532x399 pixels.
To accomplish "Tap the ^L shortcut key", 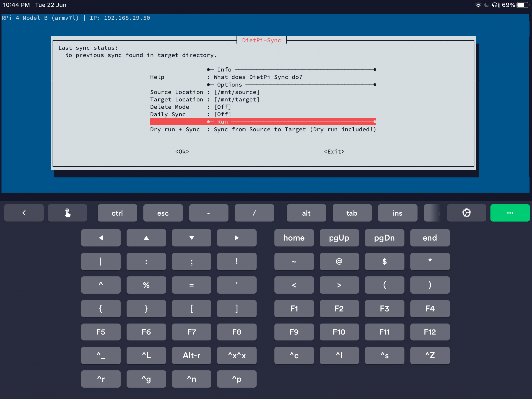I will click(x=146, y=355).
